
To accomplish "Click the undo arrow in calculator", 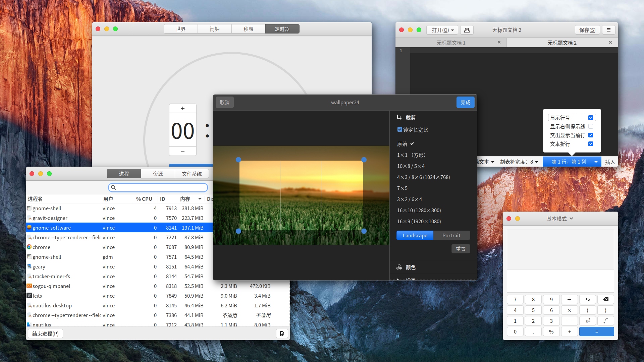I will (x=587, y=299).
